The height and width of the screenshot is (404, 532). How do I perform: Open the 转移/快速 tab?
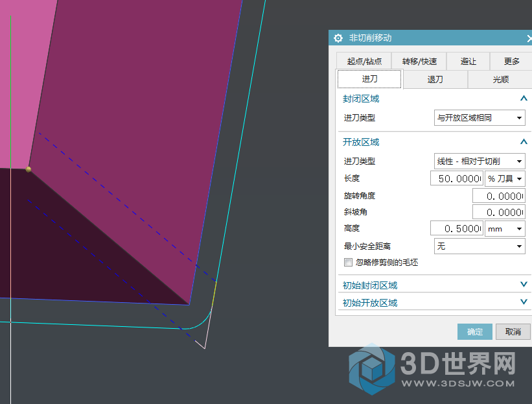[419, 62]
